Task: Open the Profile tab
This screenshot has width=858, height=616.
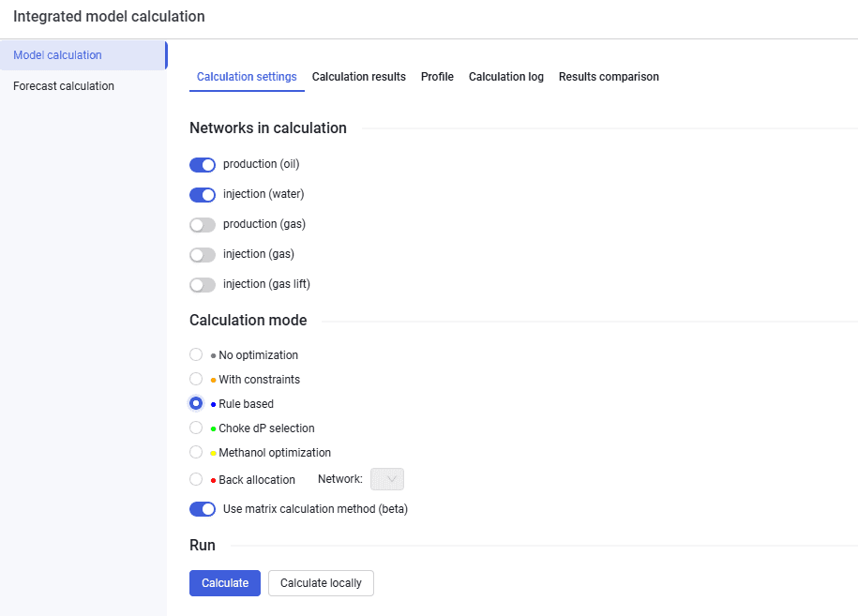Action: click(437, 77)
